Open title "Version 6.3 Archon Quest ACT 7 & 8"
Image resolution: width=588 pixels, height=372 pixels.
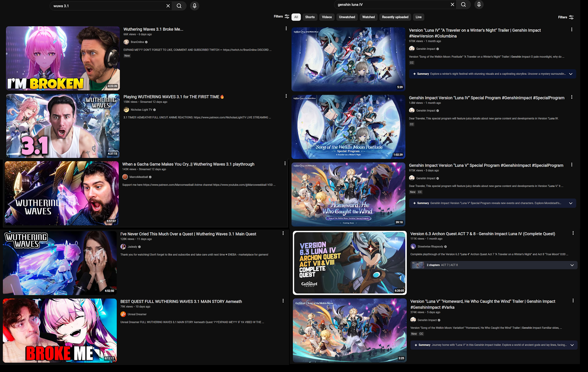click(x=483, y=234)
